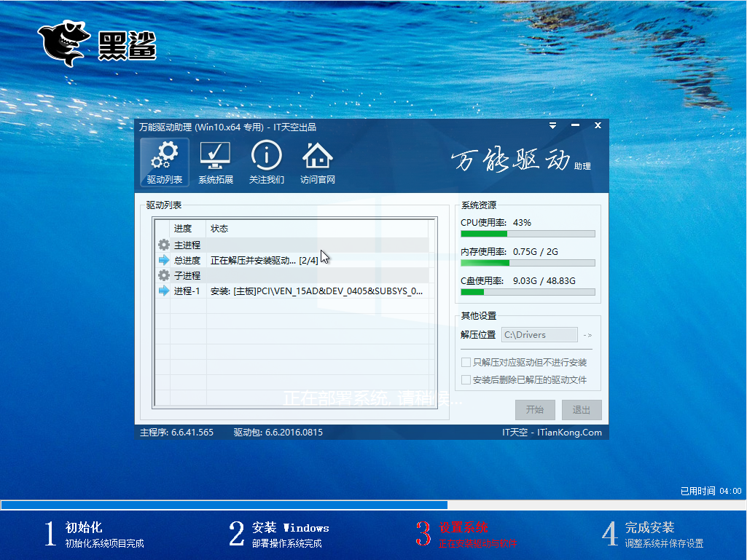The height and width of the screenshot is (560, 747).
Task: Click the -> browse control beside 解压位置
Action: (x=588, y=334)
